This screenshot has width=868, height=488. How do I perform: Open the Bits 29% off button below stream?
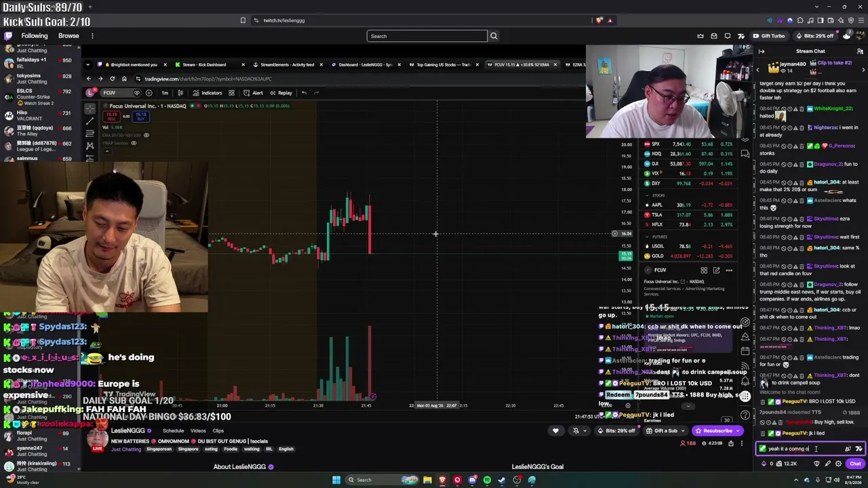616,430
